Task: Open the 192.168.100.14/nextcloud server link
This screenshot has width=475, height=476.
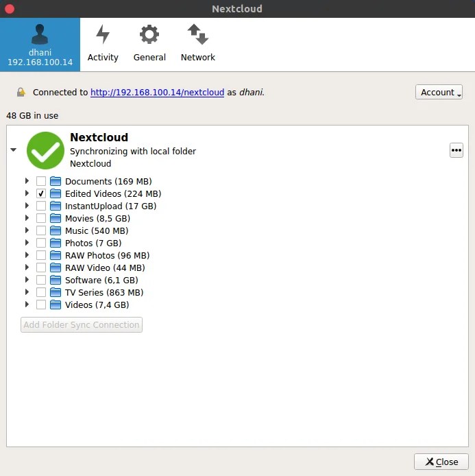Action: [157, 93]
